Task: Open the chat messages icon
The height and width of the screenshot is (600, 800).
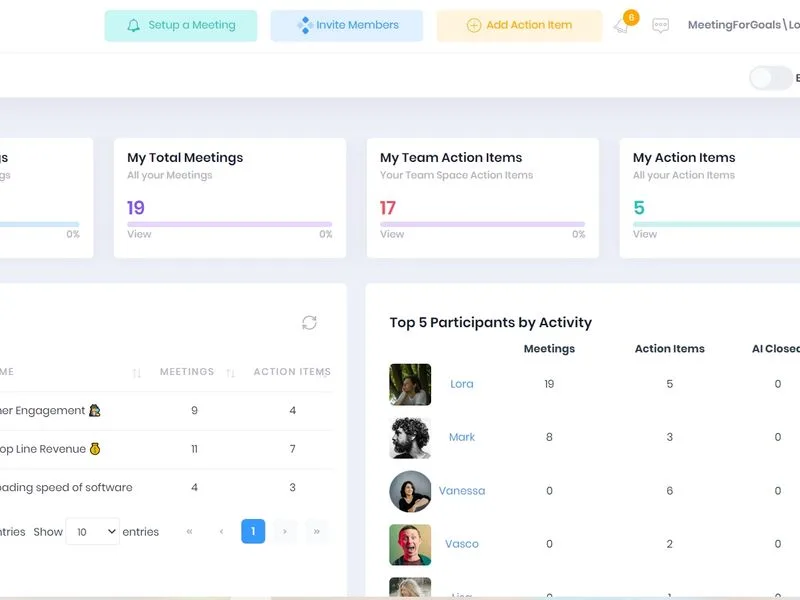Action: [x=660, y=26]
